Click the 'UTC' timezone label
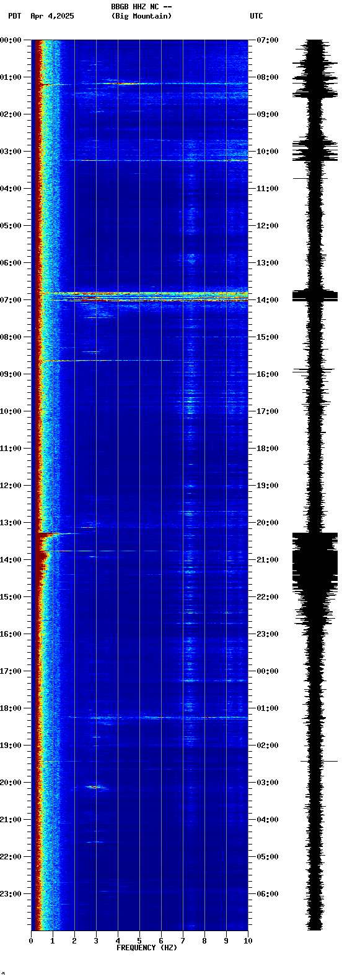The image size is (342, 980). point(256,16)
